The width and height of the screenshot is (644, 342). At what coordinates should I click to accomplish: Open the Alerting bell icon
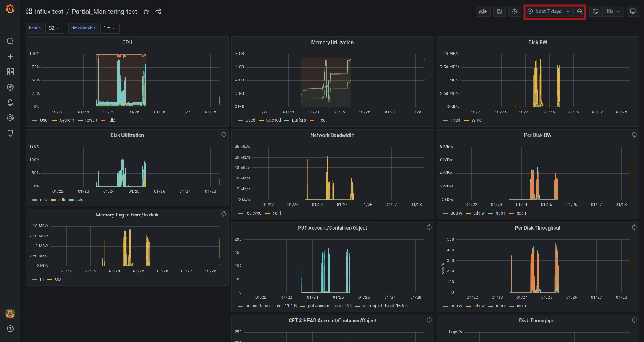click(10, 103)
